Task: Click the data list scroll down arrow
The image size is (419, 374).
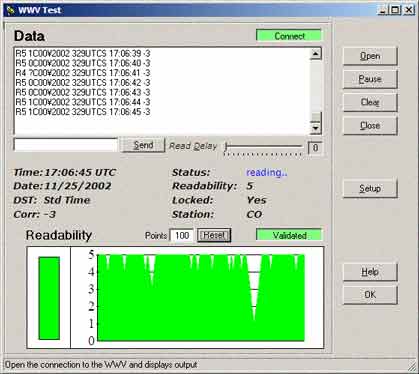Action: coord(316,128)
